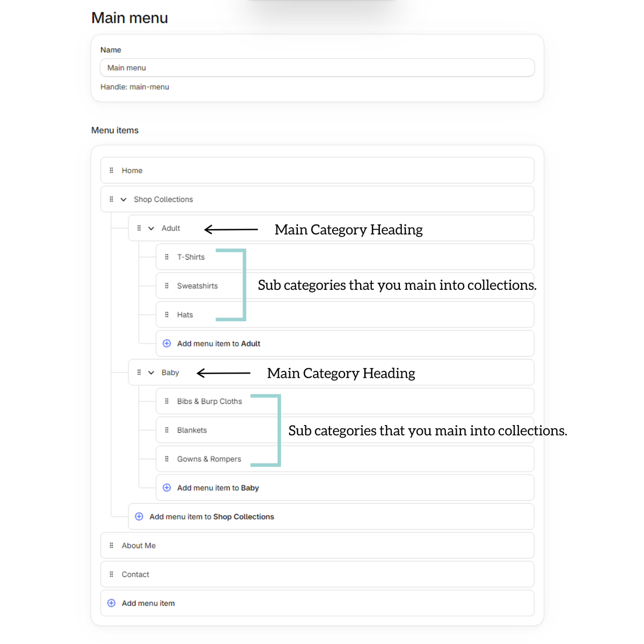Click plus icon for Add menu item to Adult
The width and height of the screenshot is (644, 644).
(x=167, y=343)
